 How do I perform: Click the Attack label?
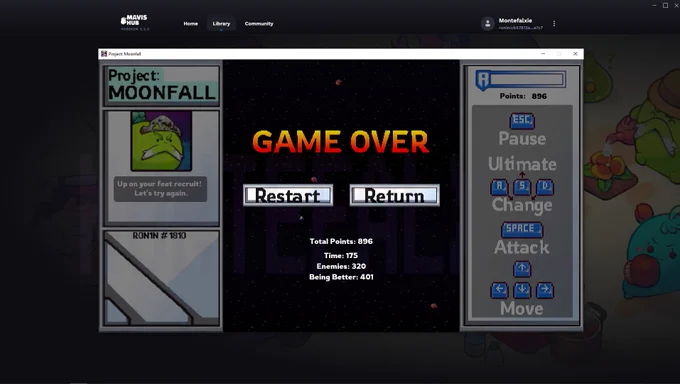pos(522,247)
